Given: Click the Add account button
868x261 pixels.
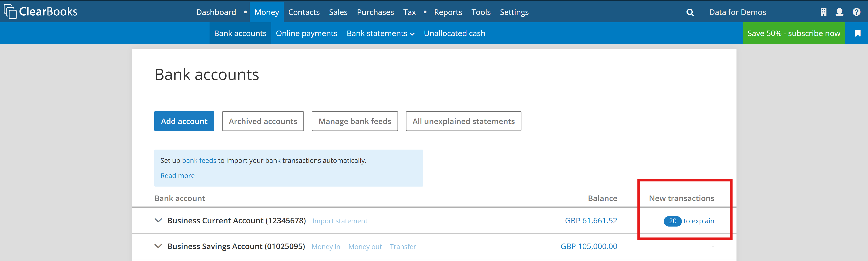Looking at the screenshot, I should 184,121.
